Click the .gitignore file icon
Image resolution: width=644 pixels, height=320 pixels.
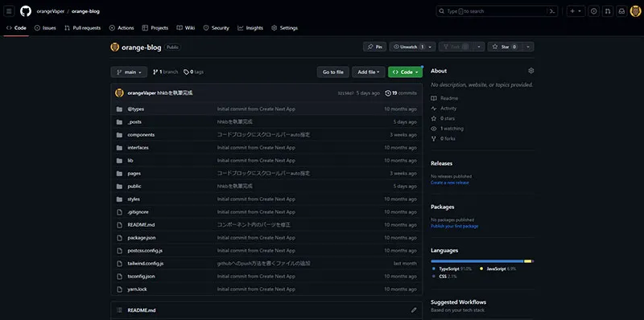coord(119,212)
